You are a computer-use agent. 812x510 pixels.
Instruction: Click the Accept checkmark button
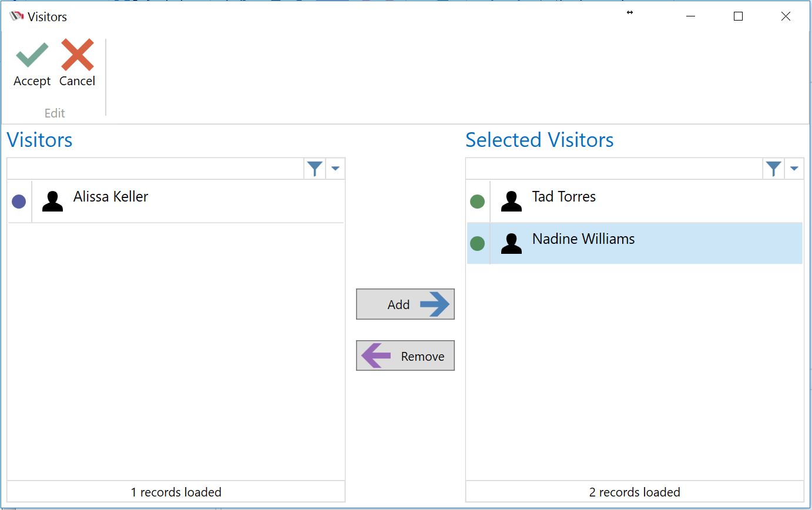coord(32,63)
